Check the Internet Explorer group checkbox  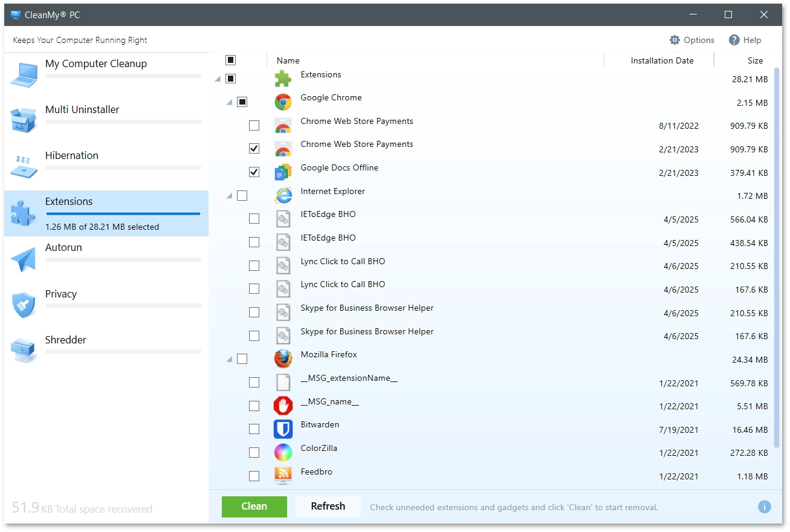coord(242,196)
